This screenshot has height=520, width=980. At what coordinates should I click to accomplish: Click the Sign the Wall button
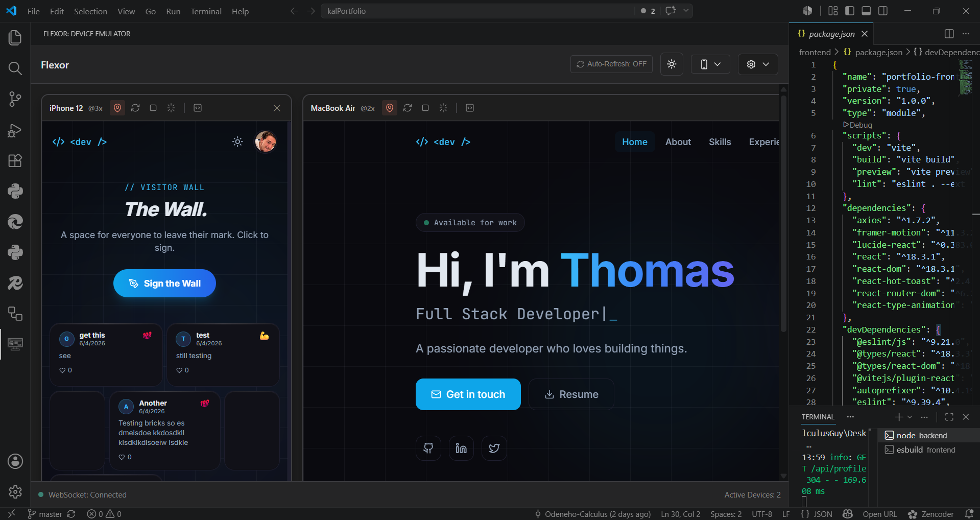164,283
